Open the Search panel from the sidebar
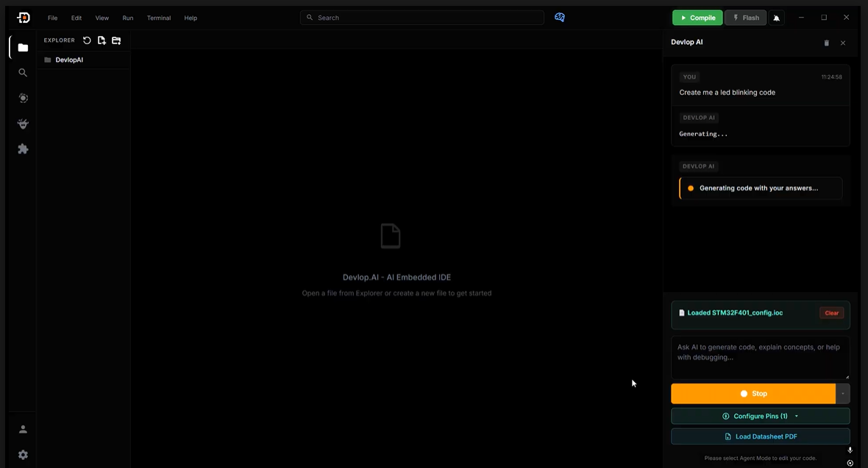868x468 pixels. (x=22, y=72)
